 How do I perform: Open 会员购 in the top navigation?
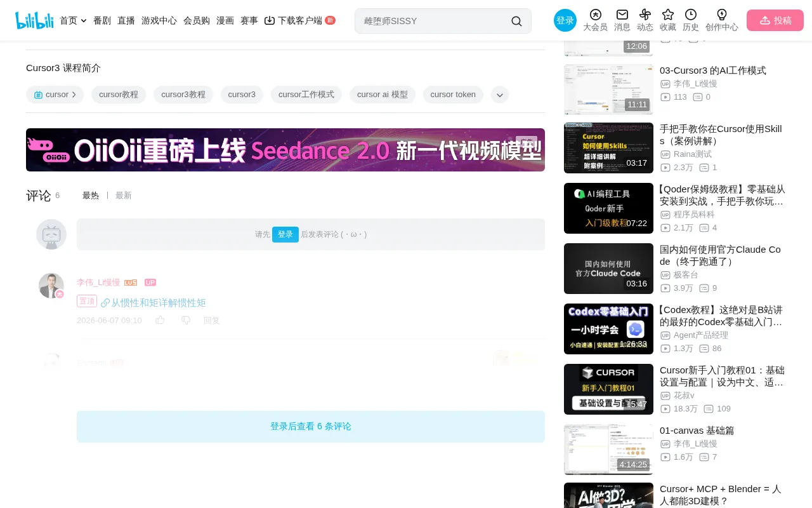tap(197, 20)
